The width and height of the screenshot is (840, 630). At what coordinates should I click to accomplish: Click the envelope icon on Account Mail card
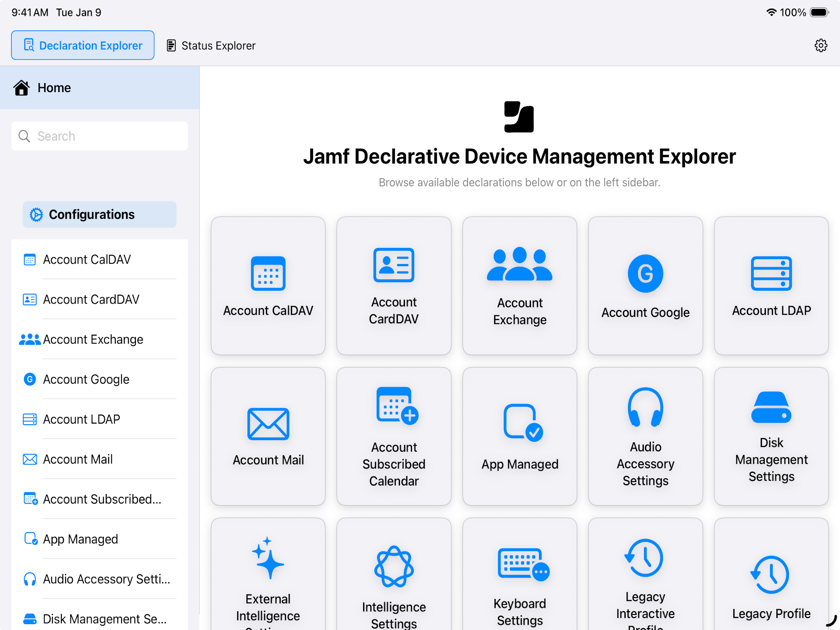[268, 424]
